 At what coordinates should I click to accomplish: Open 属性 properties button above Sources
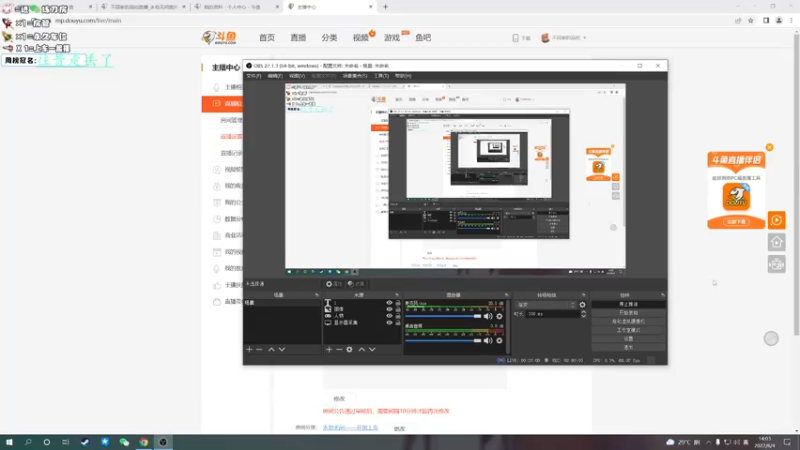click(x=334, y=284)
